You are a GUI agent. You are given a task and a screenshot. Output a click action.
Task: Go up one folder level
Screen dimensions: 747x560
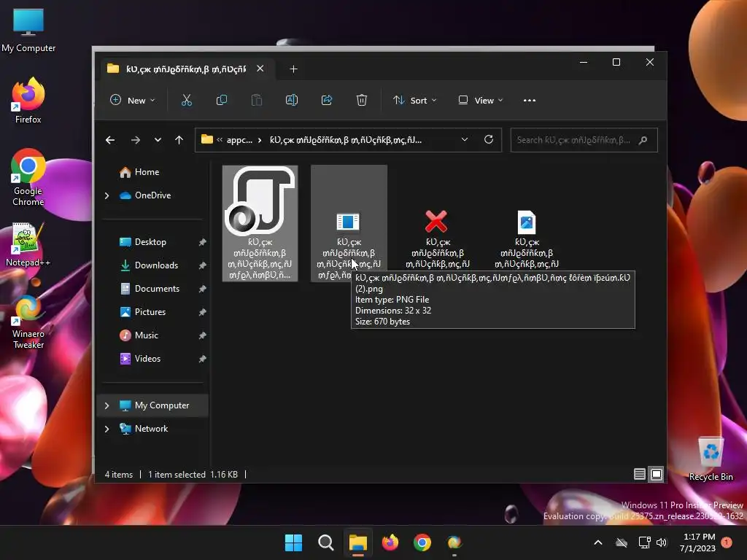tap(179, 140)
